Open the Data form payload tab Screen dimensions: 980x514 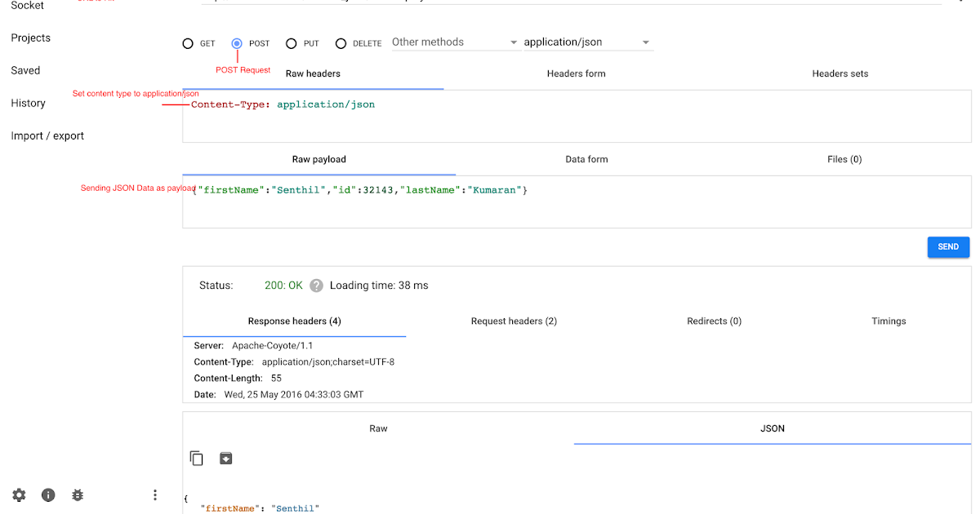click(586, 159)
